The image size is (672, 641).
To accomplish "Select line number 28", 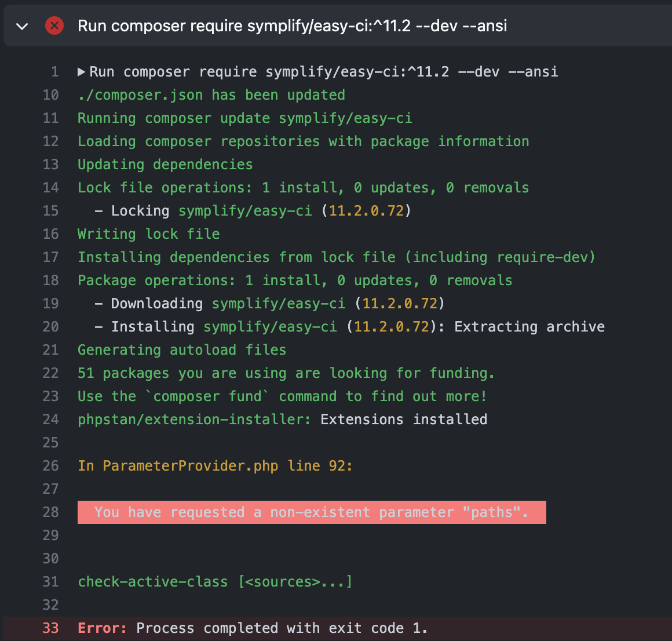I will (x=50, y=512).
